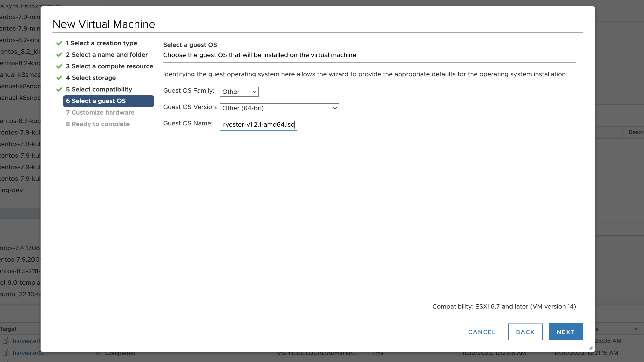Image resolution: width=644 pixels, height=362 pixels.
Task: Go to step 5 Select compatibility
Action: coord(99,89)
